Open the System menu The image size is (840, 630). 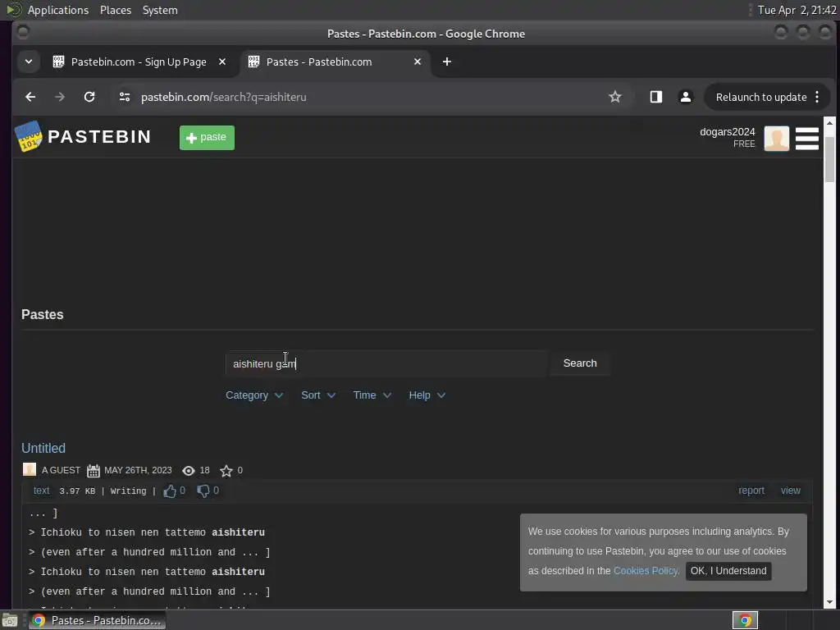(160, 10)
